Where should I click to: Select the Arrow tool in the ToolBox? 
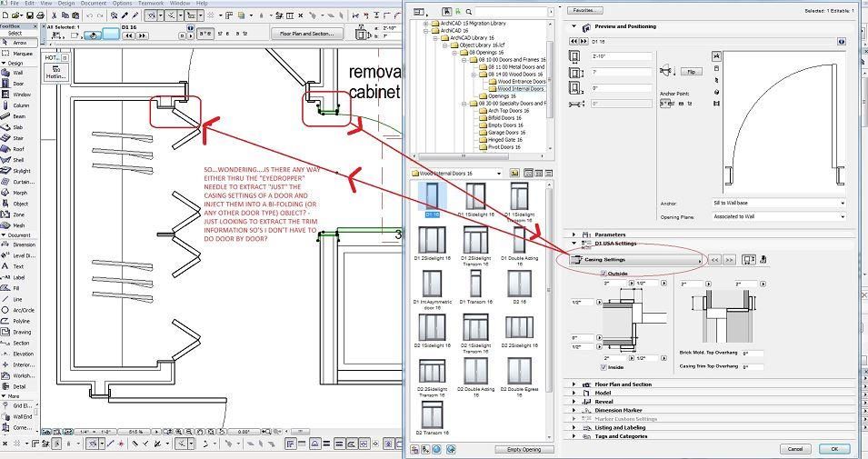point(19,43)
